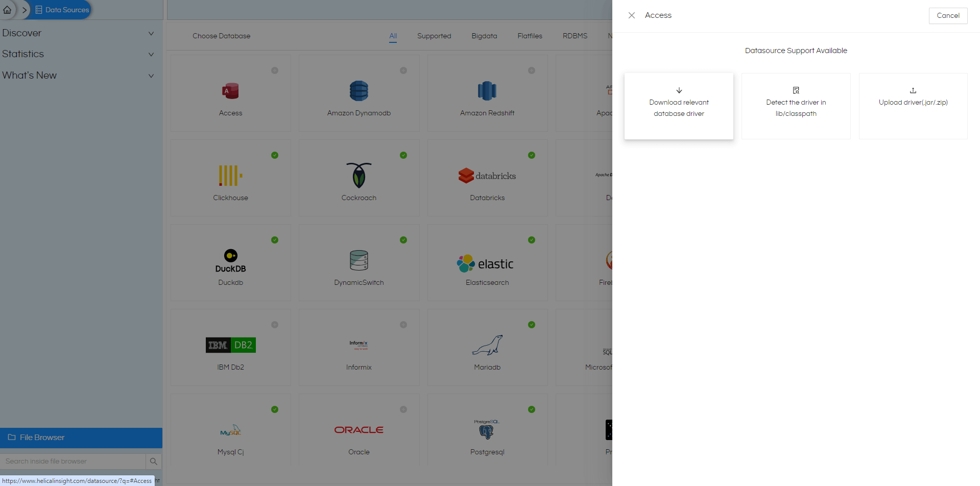
Task: Click the grey status dot on Oracle card
Action: 403,409
